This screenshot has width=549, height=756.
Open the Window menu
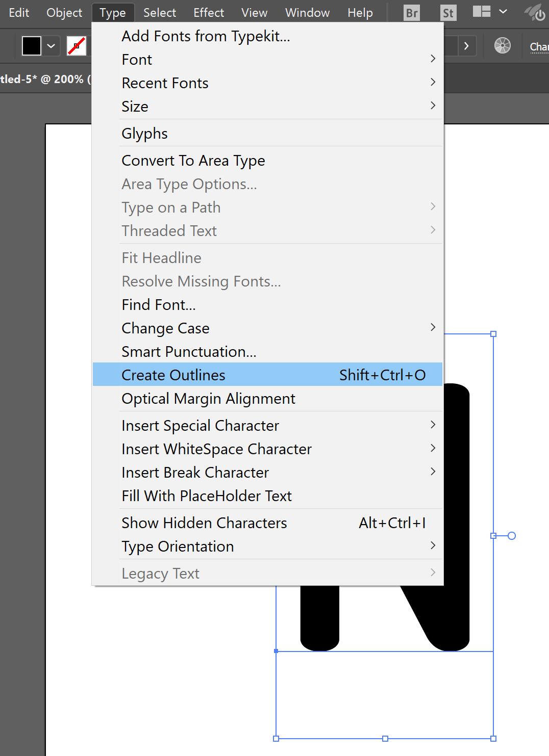(x=307, y=13)
